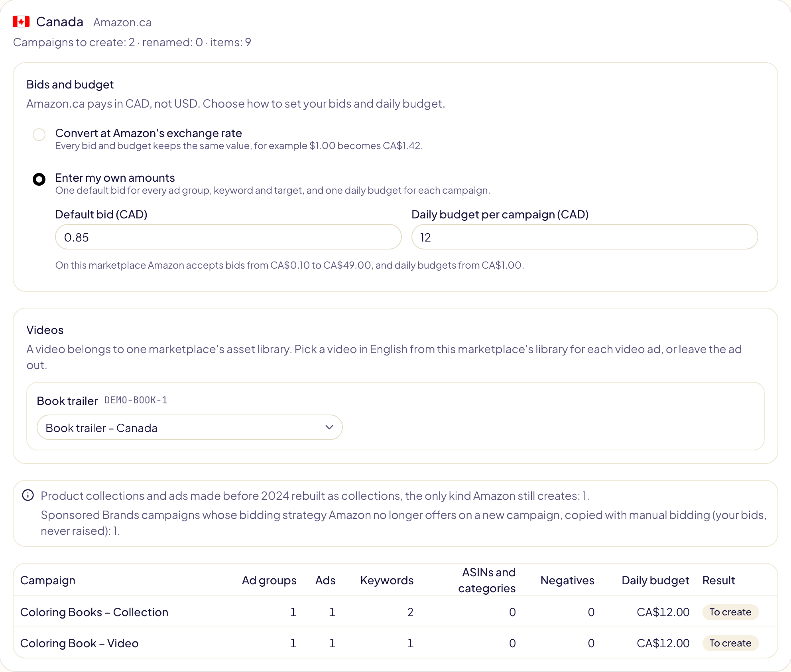
Task: Click the Book trailer label
Action: (67, 401)
